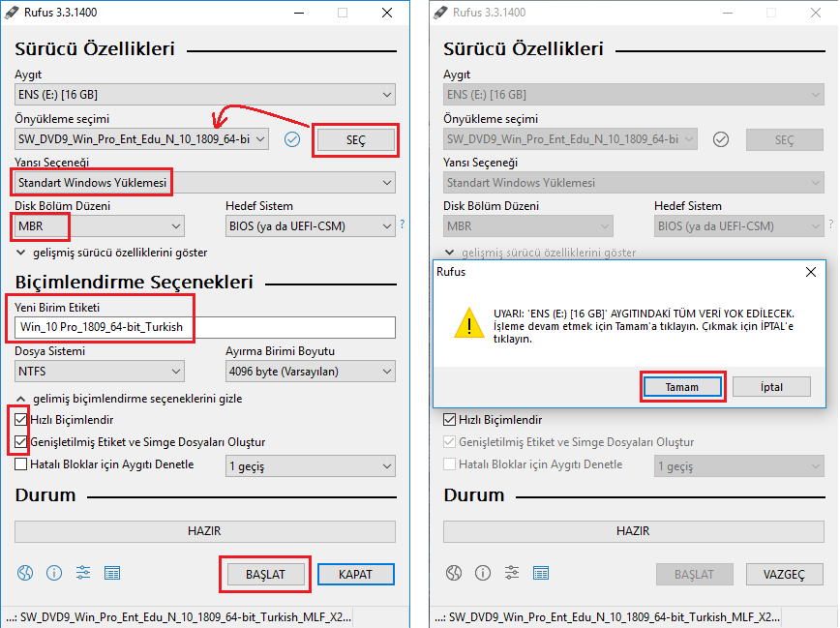Click the ISO filename status text, left window
The image size is (840, 628).
pyautogui.click(x=179, y=617)
